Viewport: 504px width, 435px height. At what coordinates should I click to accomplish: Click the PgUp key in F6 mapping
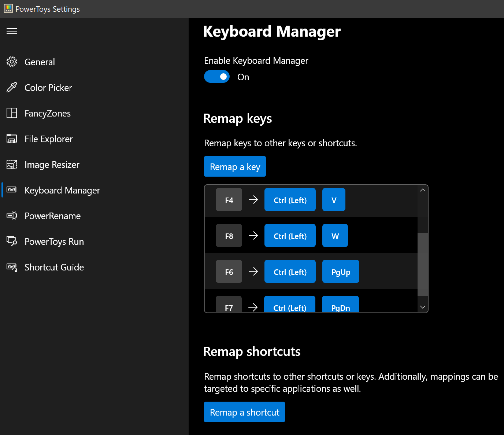(341, 272)
